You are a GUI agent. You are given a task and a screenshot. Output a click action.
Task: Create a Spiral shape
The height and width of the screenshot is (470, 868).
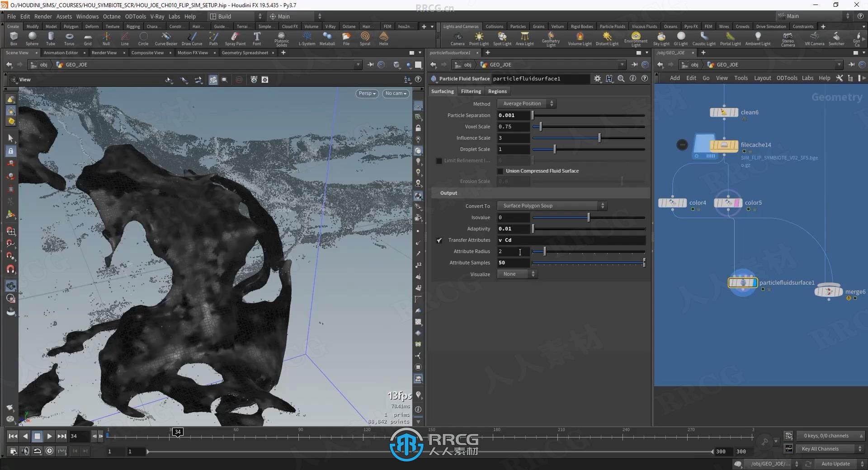(x=365, y=38)
